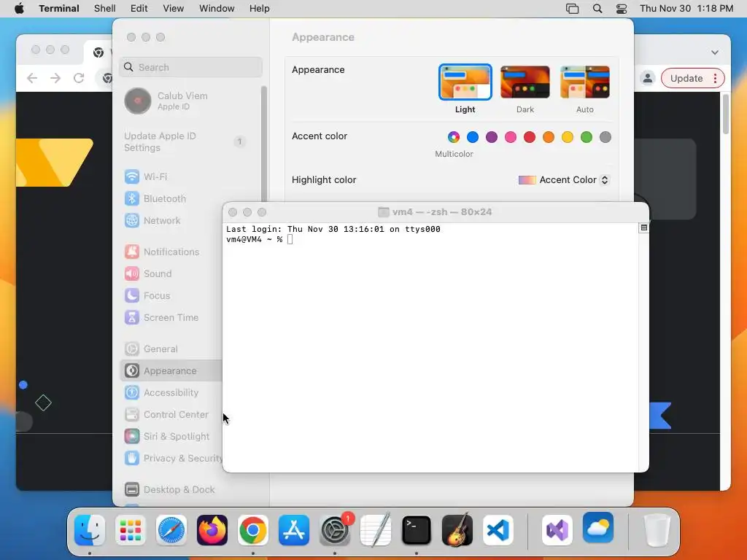Launch Safari from the Dock
Viewport: 747px width, 560px height.
tap(171, 530)
